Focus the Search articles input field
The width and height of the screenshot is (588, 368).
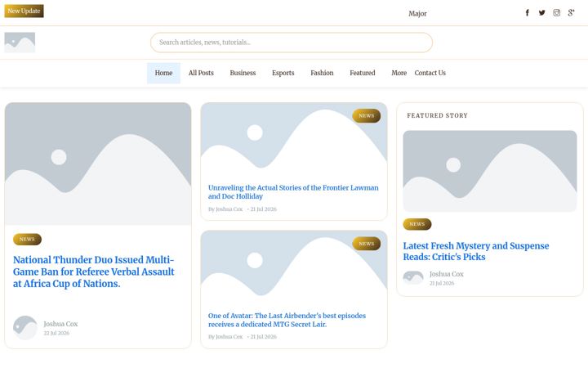click(x=292, y=43)
